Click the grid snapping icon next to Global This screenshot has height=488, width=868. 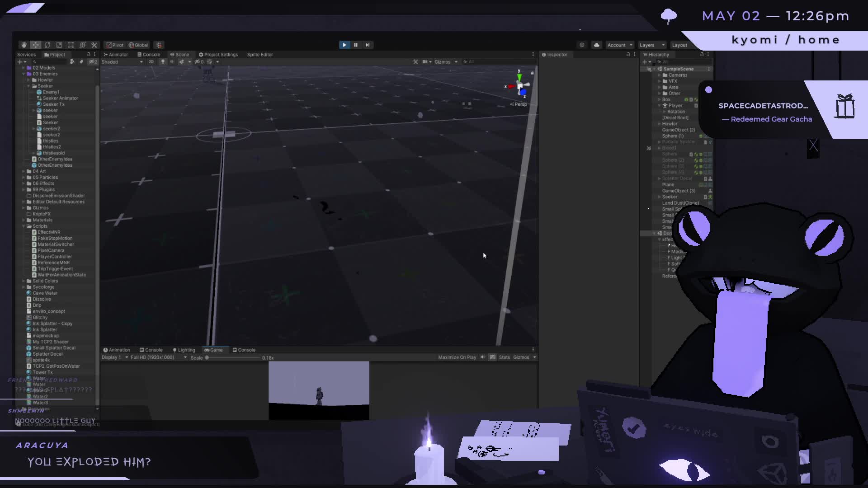(159, 45)
